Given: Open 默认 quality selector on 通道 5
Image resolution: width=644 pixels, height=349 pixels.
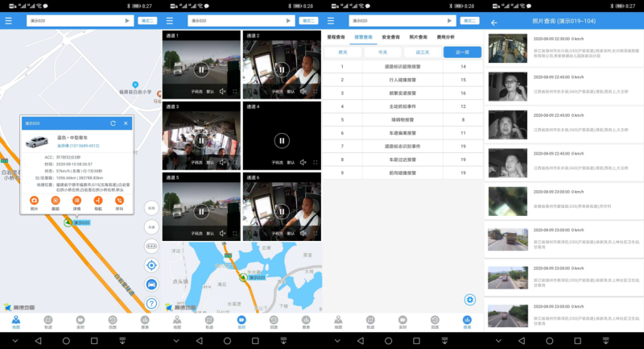Looking at the screenshot, I should [210, 234].
